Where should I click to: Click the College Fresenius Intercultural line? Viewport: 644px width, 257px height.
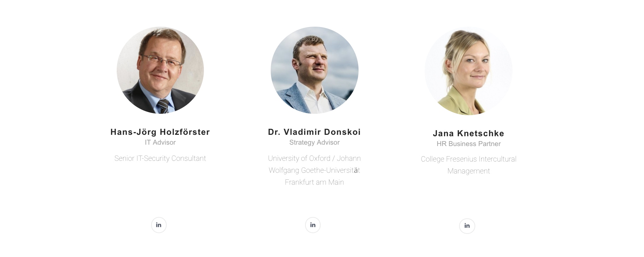coord(468,159)
